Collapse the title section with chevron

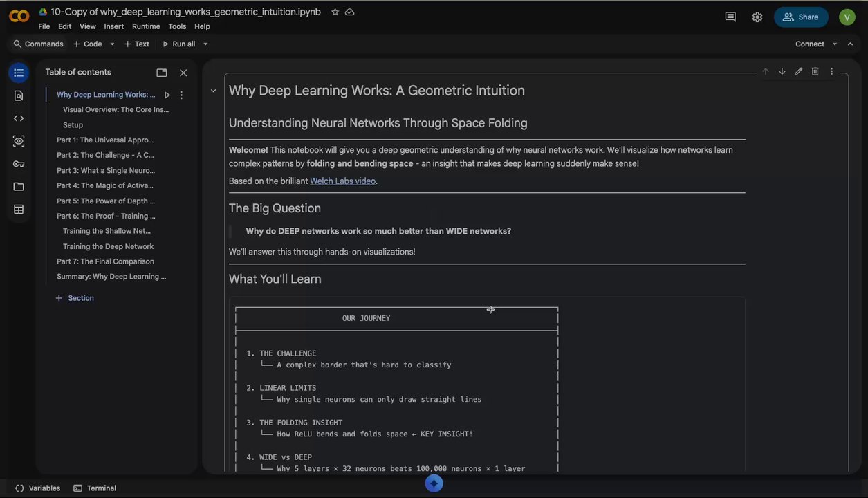click(213, 91)
